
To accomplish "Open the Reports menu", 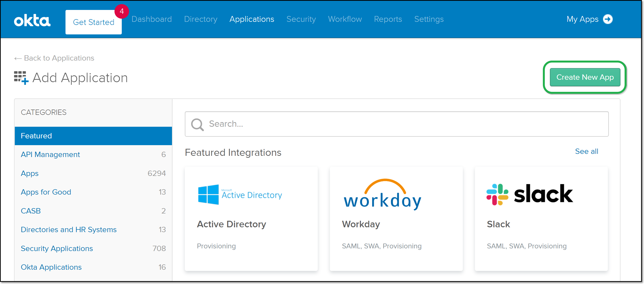I will click(x=388, y=19).
